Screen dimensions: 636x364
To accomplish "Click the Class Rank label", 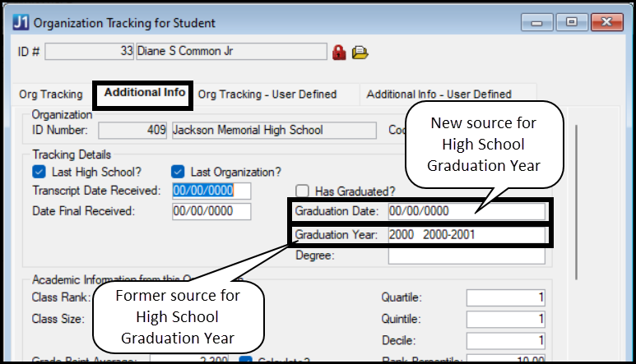I will (61, 297).
